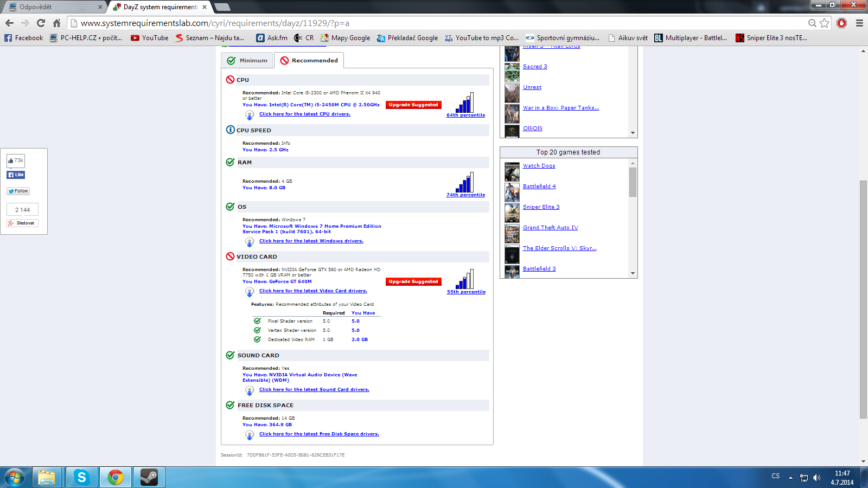Click the Google+ Sledovat button

(22, 223)
